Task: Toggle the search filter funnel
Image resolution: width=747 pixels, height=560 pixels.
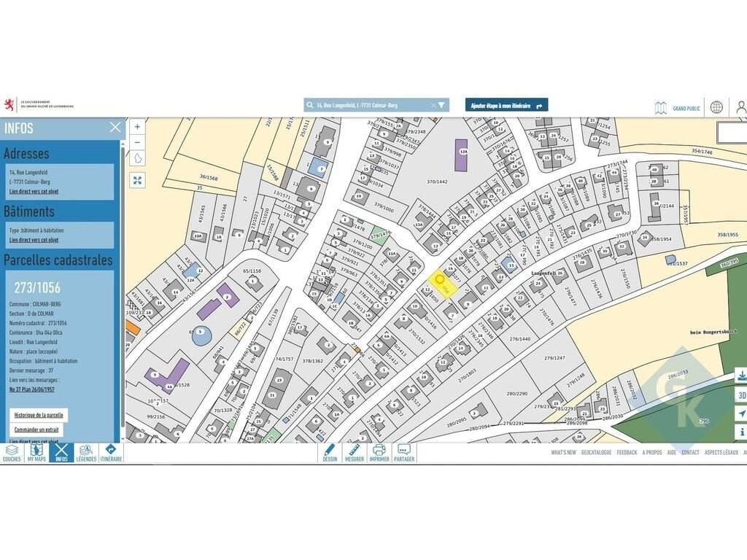Action: click(x=442, y=106)
